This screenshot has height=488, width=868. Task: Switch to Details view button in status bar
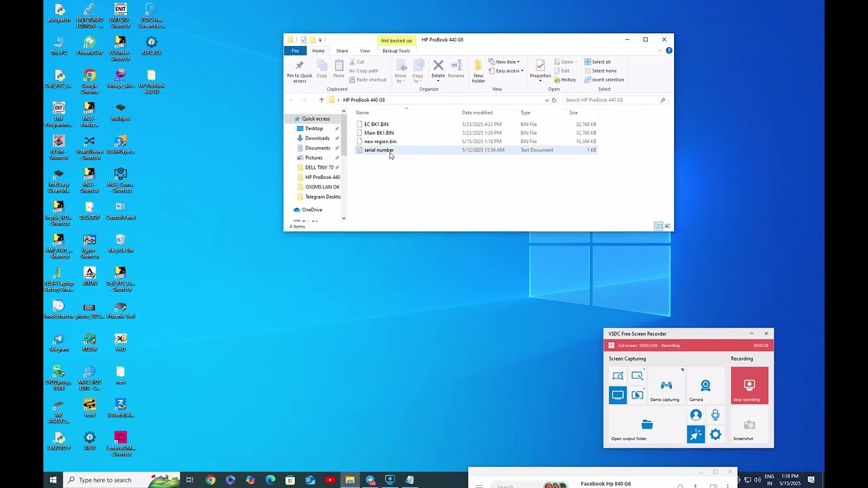(x=658, y=226)
